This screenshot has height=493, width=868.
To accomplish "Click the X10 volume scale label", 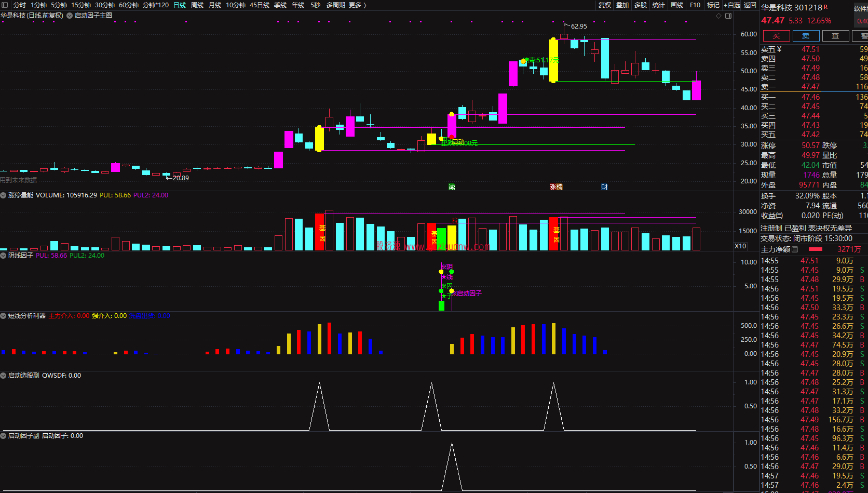I will click(x=740, y=246).
